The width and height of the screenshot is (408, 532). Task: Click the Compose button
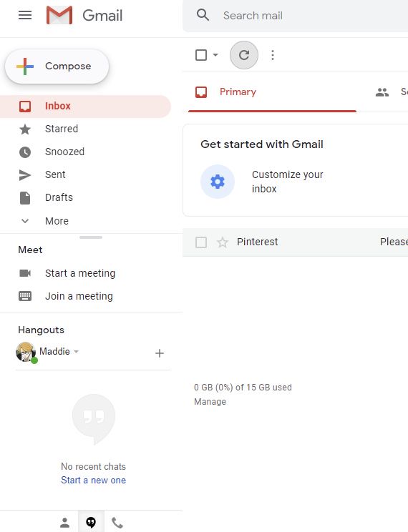click(57, 66)
